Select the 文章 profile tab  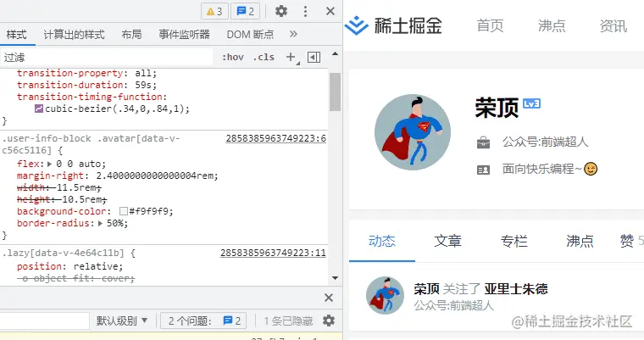pyautogui.click(x=447, y=241)
